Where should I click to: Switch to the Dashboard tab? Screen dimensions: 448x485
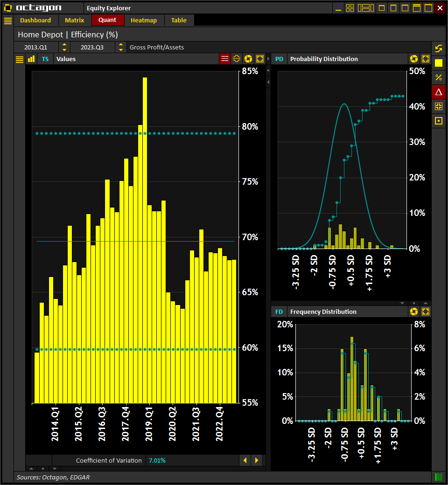(35, 21)
